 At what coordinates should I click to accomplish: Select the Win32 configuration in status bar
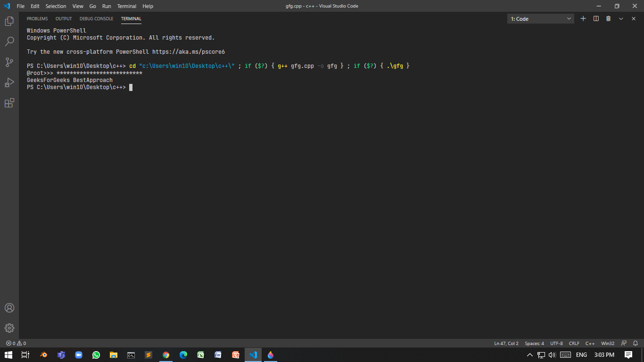608,343
